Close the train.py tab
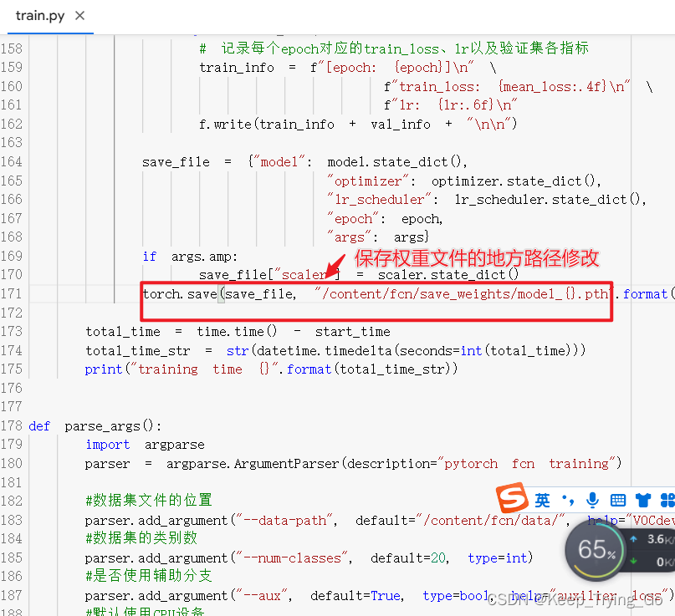The height and width of the screenshot is (616, 675). point(79,16)
